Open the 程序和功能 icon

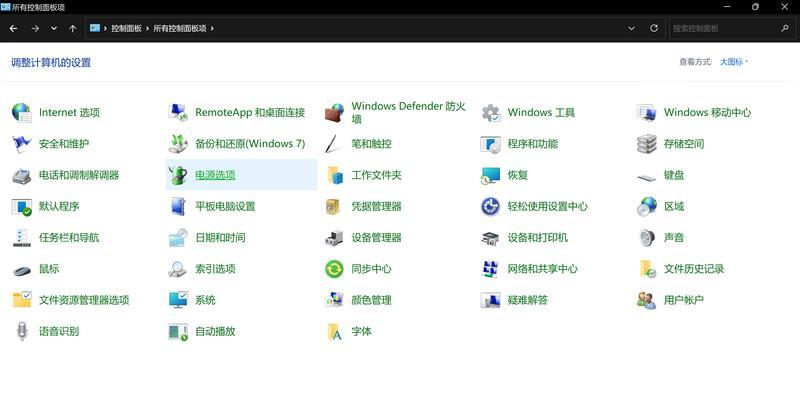491,144
